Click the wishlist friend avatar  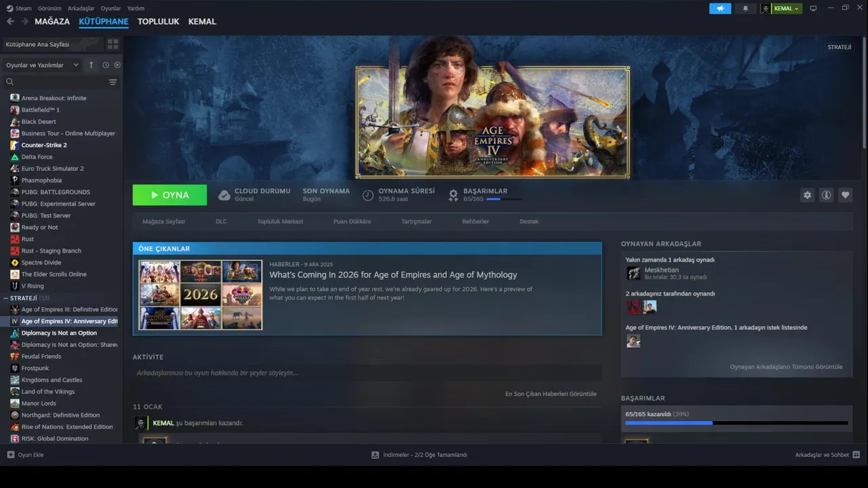pyautogui.click(x=633, y=341)
